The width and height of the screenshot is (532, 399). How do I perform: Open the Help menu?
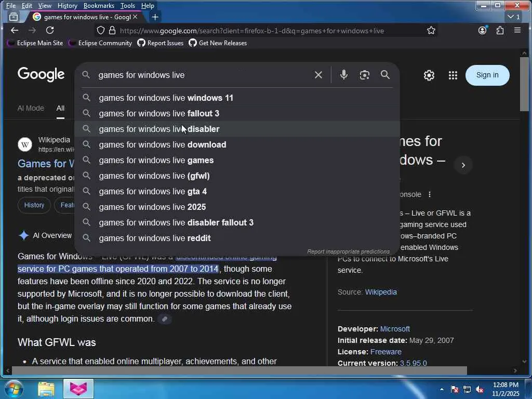pyautogui.click(x=148, y=5)
